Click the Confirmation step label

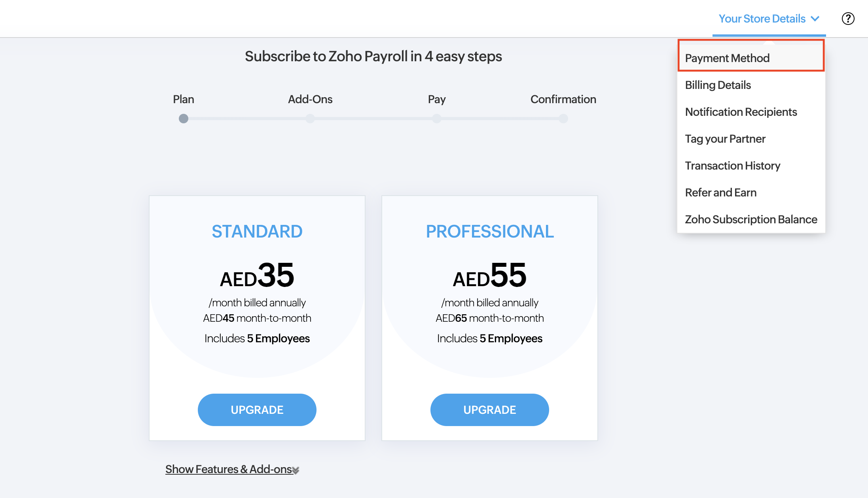click(563, 99)
